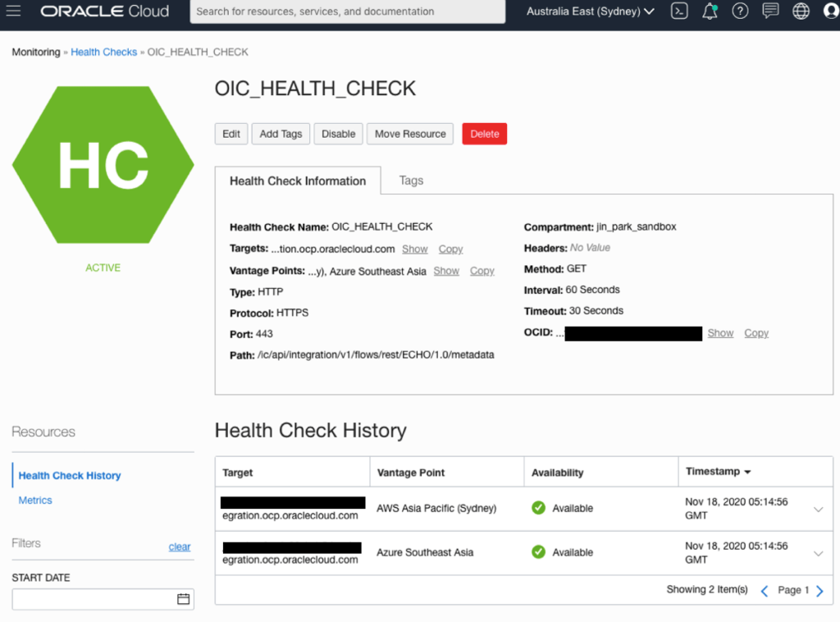Go to the next history page arrow
This screenshot has width=840, height=622.
click(x=819, y=590)
